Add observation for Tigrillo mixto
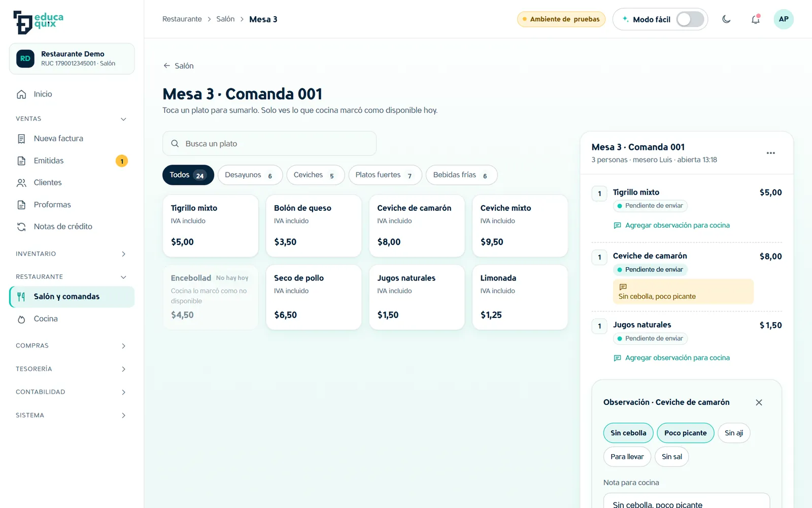 pyautogui.click(x=672, y=226)
